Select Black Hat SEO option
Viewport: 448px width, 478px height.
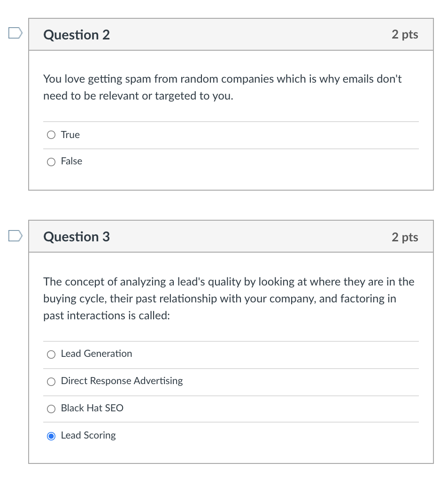(x=51, y=409)
